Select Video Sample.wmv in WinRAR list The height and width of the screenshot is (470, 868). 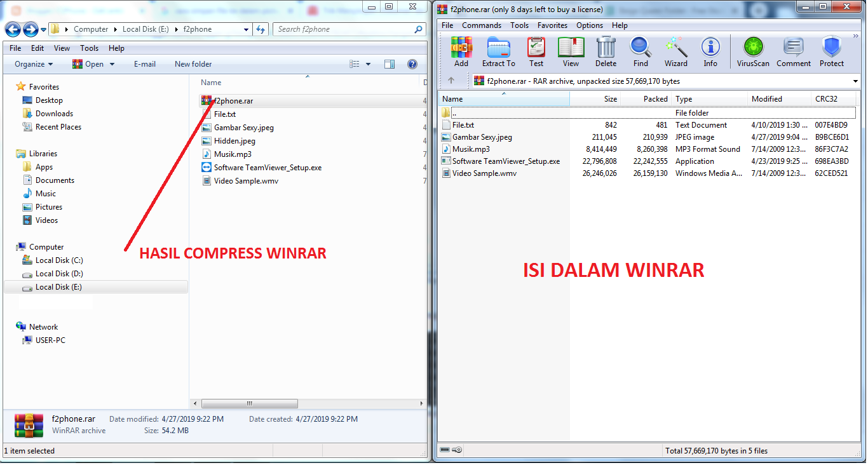pyautogui.click(x=480, y=173)
